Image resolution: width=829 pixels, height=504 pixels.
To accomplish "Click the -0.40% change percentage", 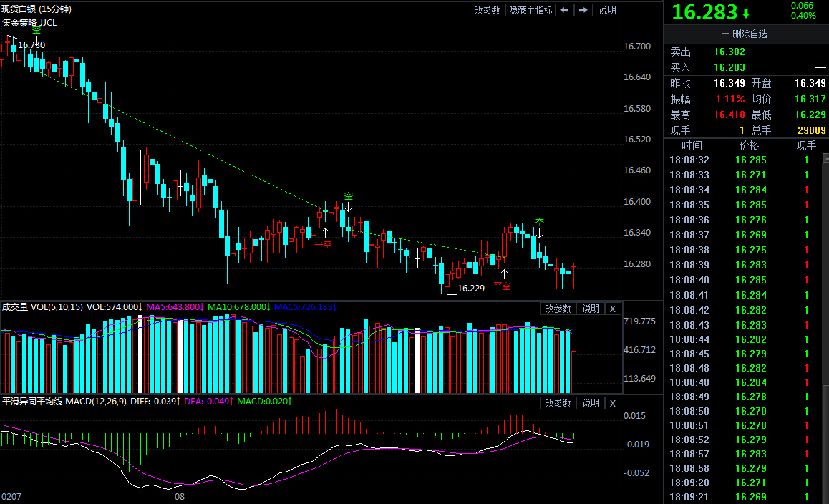I will coord(802,16).
